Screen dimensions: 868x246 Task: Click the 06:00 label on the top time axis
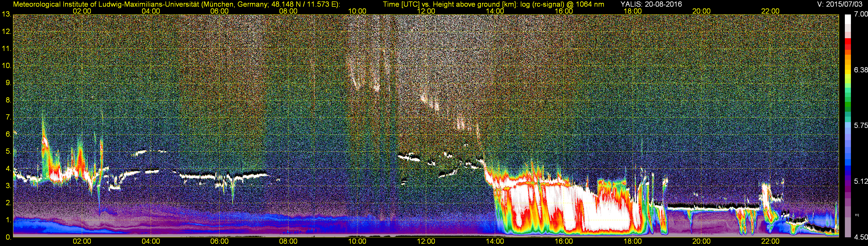(219, 11)
